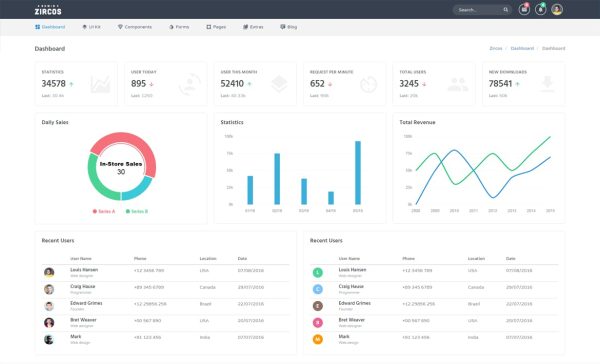Open the user profile avatar in the header
600x364 pixels.
click(557, 10)
